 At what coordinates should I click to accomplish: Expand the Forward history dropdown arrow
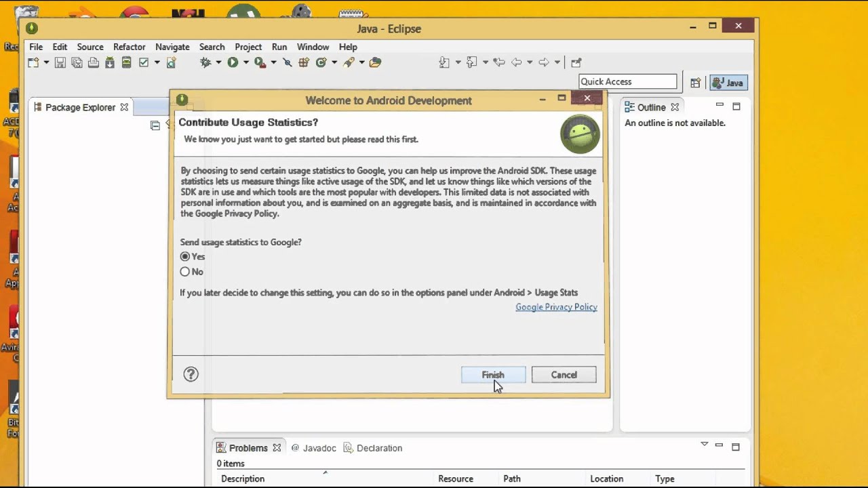557,62
